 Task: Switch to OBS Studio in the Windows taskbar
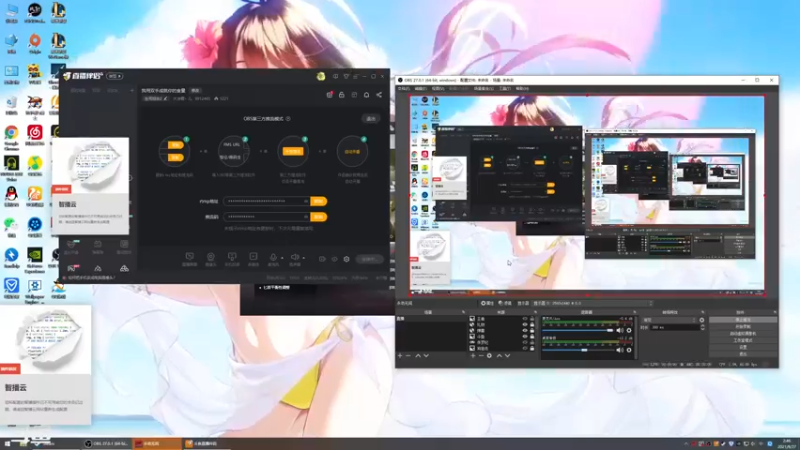pyautogui.click(x=107, y=444)
